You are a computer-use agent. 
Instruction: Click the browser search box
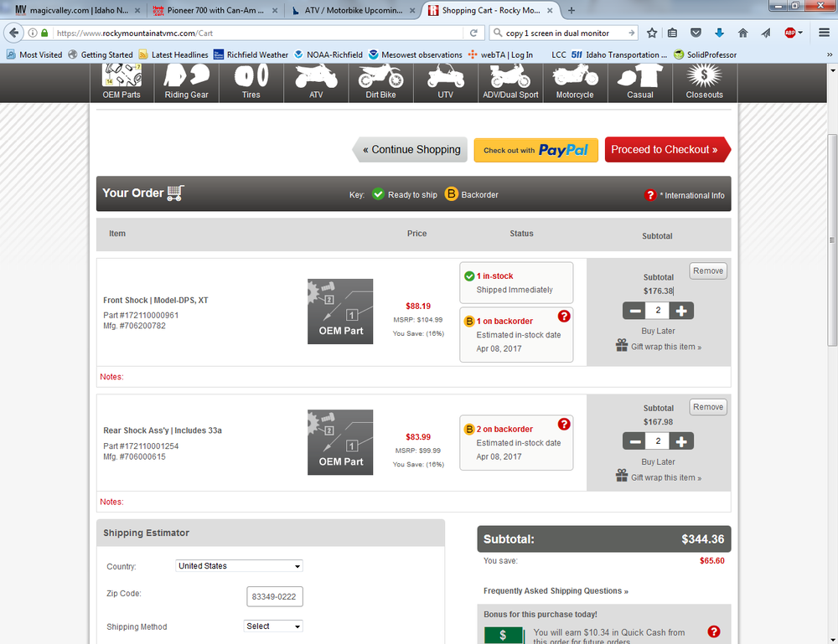tap(564, 33)
